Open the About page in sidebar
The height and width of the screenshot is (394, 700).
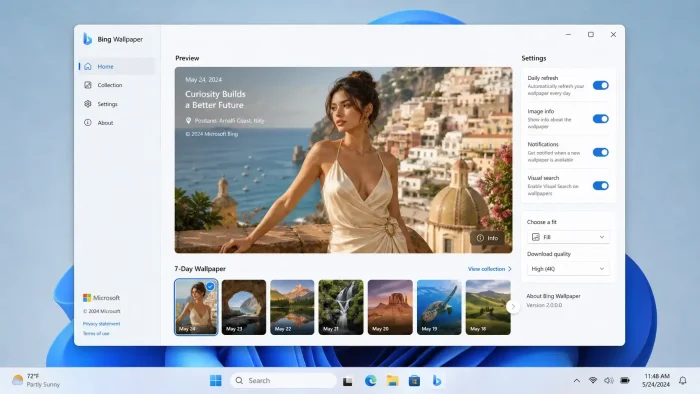click(x=117, y=123)
